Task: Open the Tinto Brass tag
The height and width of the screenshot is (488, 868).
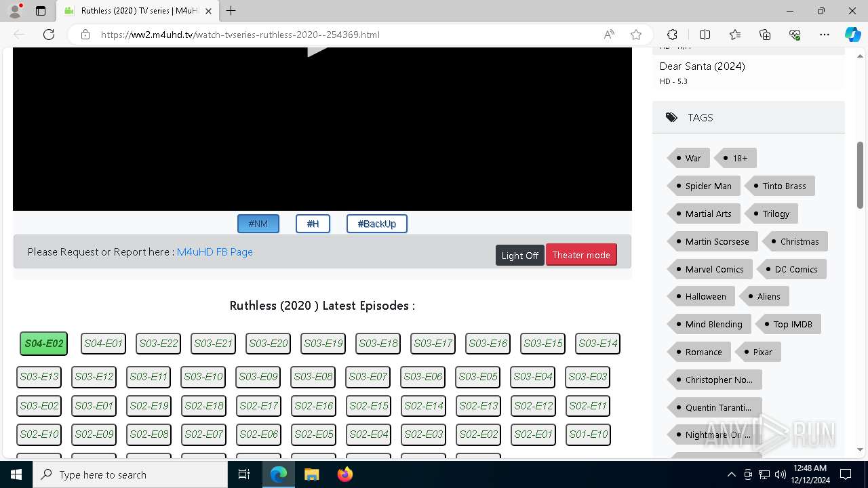Action: click(x=780, y=186)
